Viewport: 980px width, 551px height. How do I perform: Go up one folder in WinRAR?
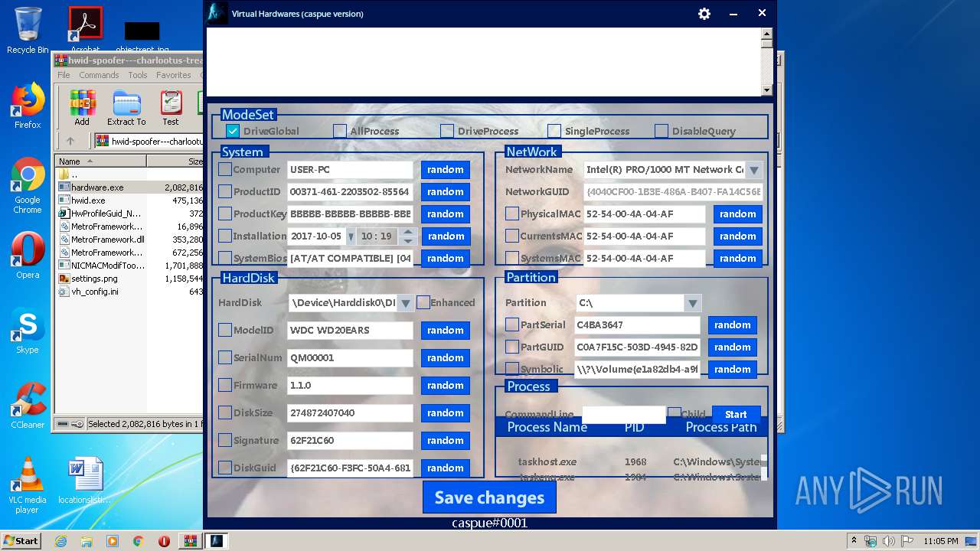(70, 141)
